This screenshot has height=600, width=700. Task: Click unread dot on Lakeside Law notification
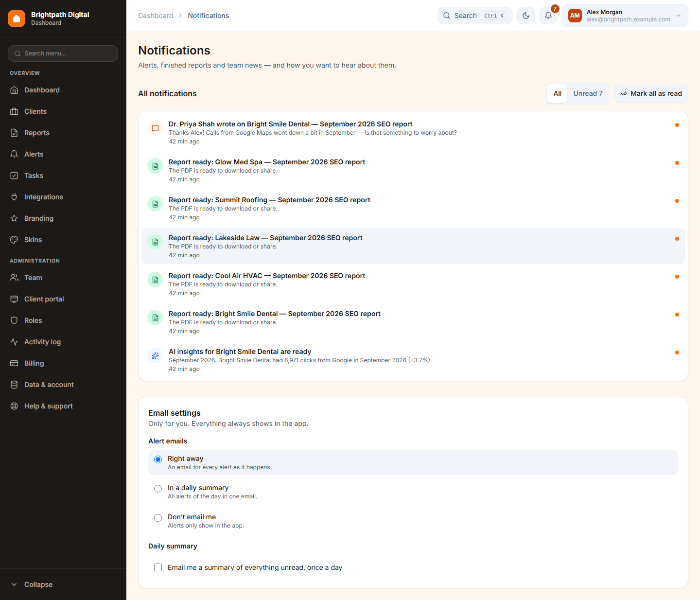tap(677, 239)
